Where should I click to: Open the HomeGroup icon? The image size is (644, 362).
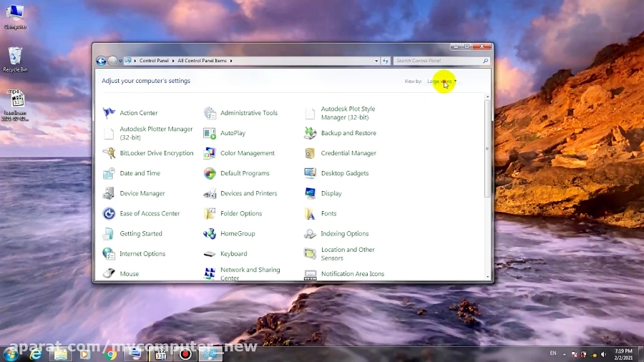click(x=210, y=233)
